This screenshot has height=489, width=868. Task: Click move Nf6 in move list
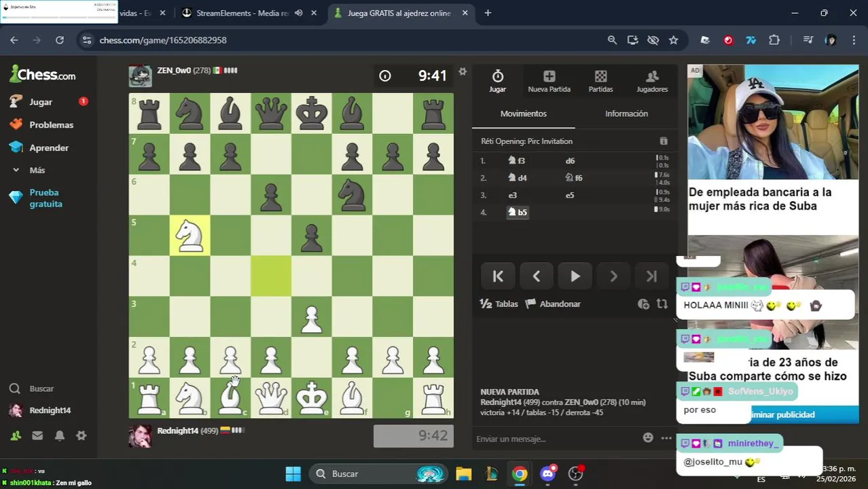click(575, 178)
